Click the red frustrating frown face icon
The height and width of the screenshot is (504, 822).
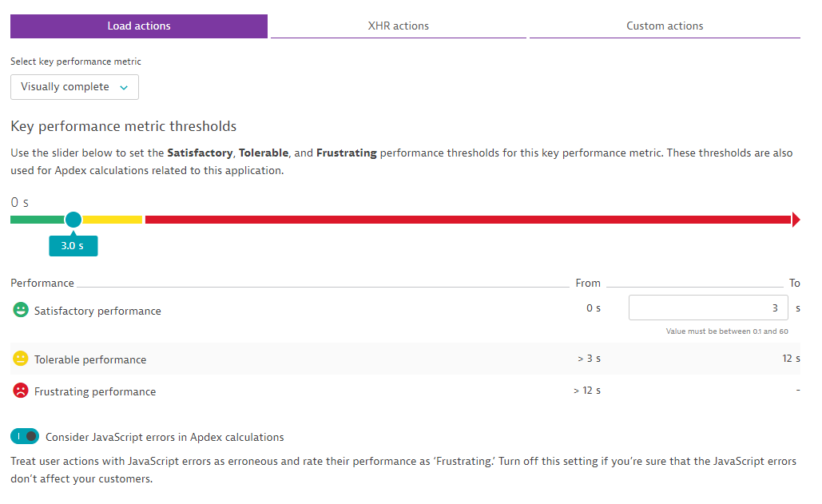(21, 391)
